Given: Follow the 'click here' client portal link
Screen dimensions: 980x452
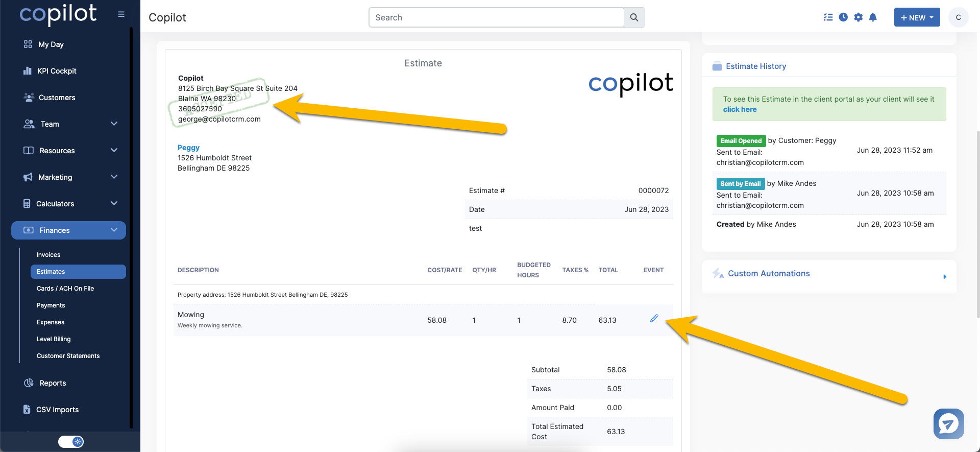Looking at the screenshot, I should coord(740,109).
